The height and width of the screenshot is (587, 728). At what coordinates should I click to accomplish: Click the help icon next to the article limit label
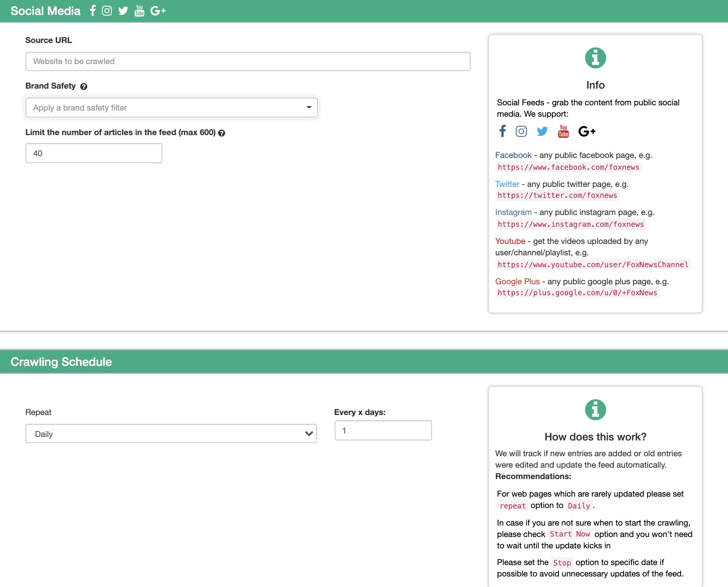pos(222,133)
